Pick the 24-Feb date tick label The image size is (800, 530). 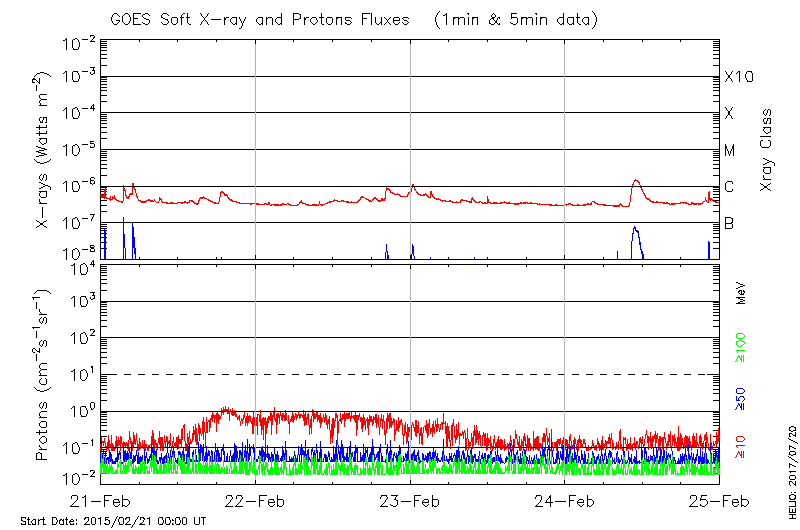coord(565,501)
